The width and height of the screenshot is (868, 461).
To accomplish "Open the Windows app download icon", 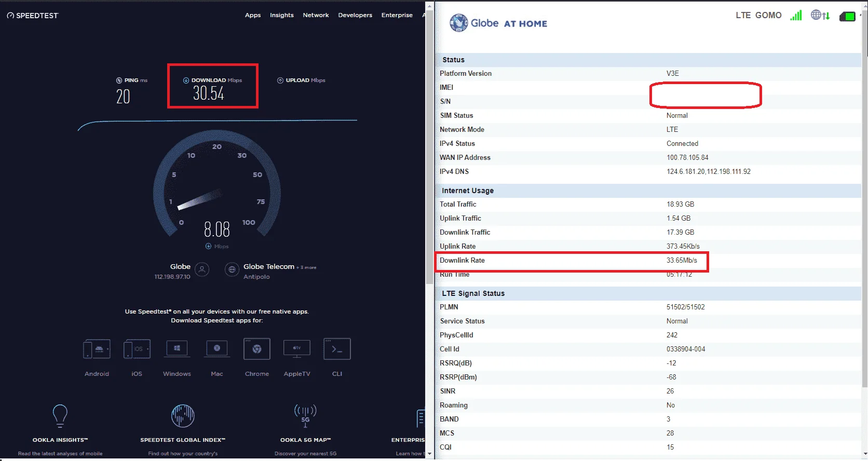I will pyautogui.click(x=177, y=349).
